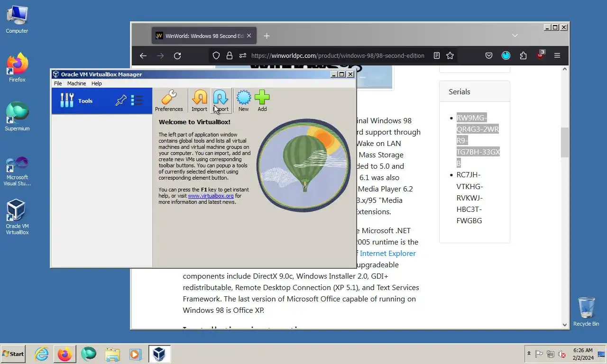Expand the list all tabs chevron
607x364 pixels.
(515, 36)
